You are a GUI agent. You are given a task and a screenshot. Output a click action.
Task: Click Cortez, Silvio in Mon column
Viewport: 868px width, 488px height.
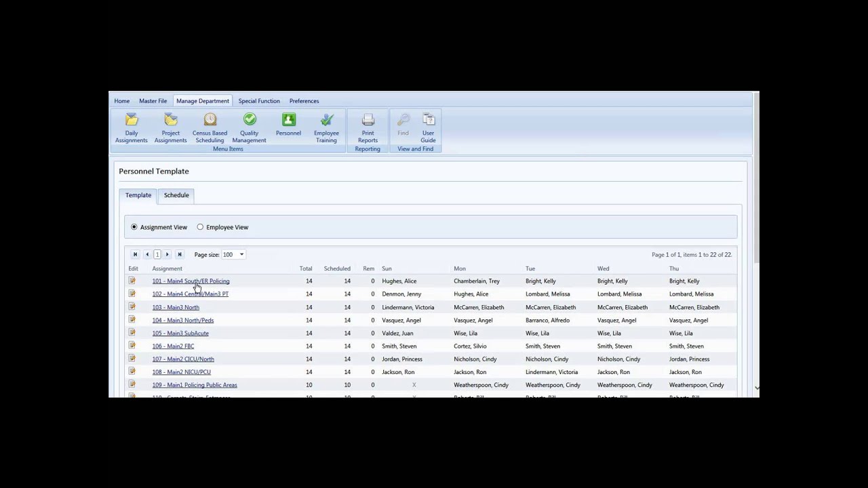pos(470,346)
